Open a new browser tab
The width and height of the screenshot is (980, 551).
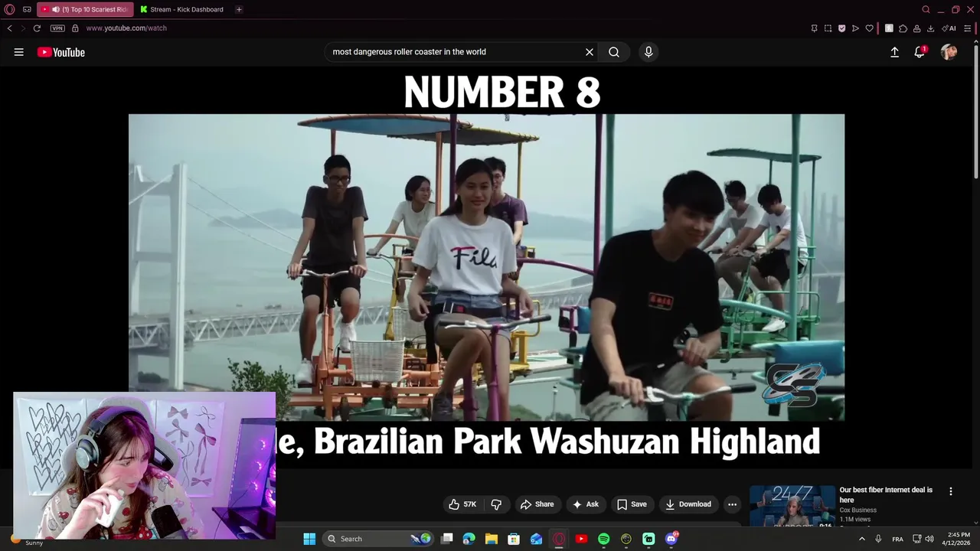pyautogui.click(x=239, y=9)
